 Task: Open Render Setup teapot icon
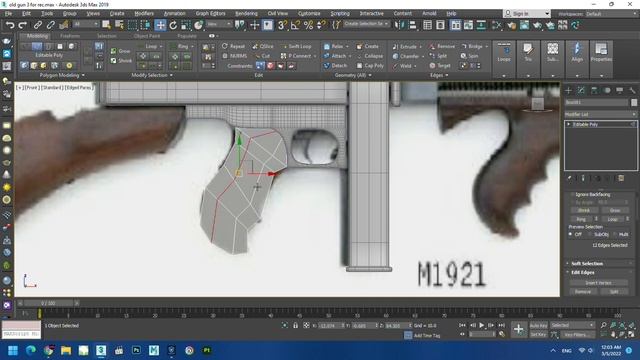pyautogui.click(x=511, y=25)
